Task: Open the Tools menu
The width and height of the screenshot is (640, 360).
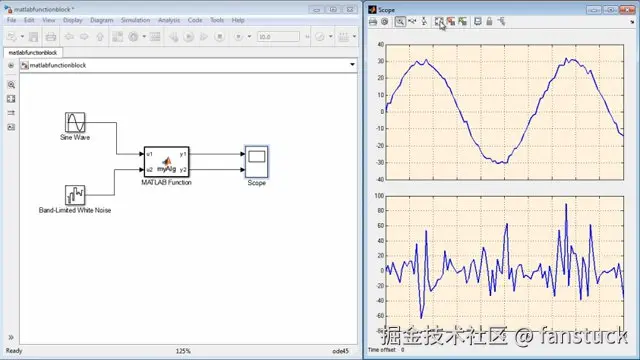Action: pyautogui.click(x=217, y=20)
